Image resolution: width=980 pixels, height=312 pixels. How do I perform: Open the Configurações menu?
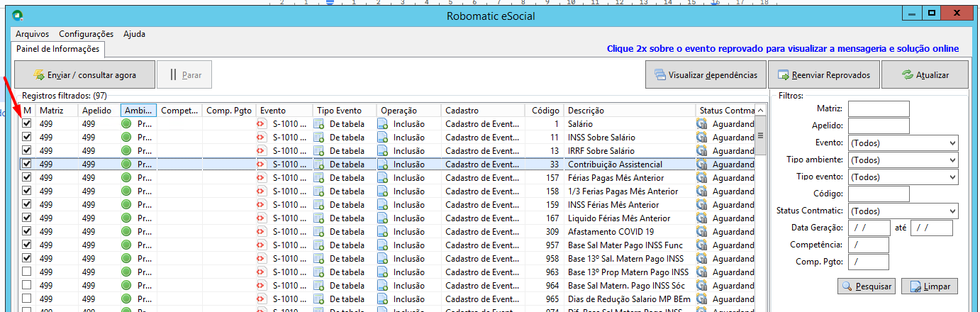tap(86, 33)
